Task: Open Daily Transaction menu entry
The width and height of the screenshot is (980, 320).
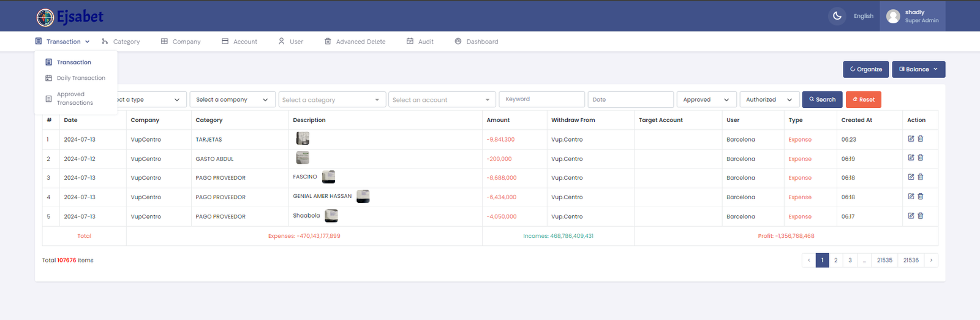Action: [81, 78]
